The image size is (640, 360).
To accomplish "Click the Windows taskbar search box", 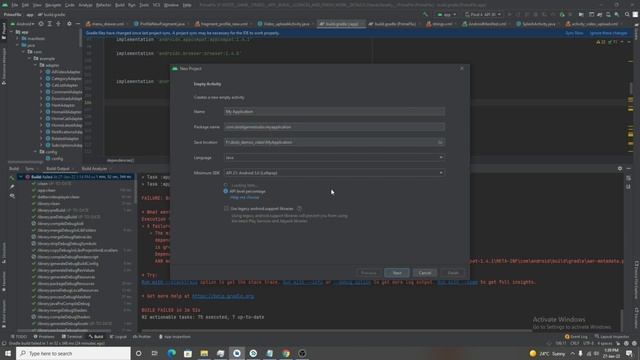I will click(x=73, y=353).
